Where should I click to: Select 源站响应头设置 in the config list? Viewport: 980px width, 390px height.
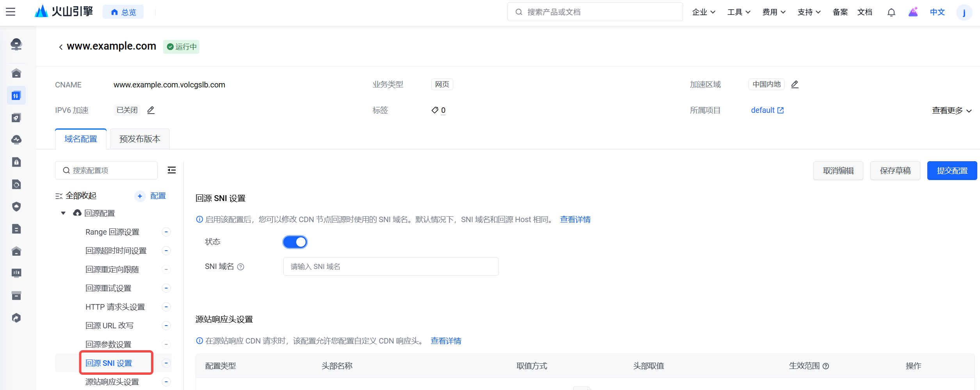pos(112,382)
